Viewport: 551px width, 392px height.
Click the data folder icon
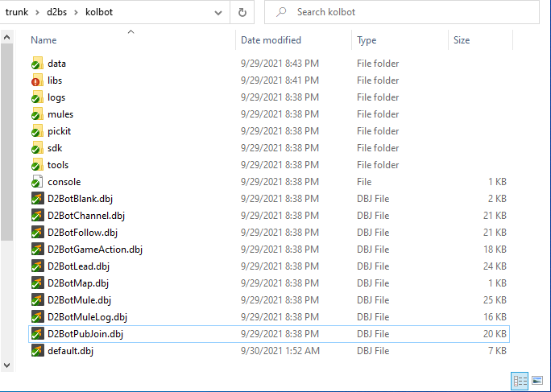pos(37,64)
